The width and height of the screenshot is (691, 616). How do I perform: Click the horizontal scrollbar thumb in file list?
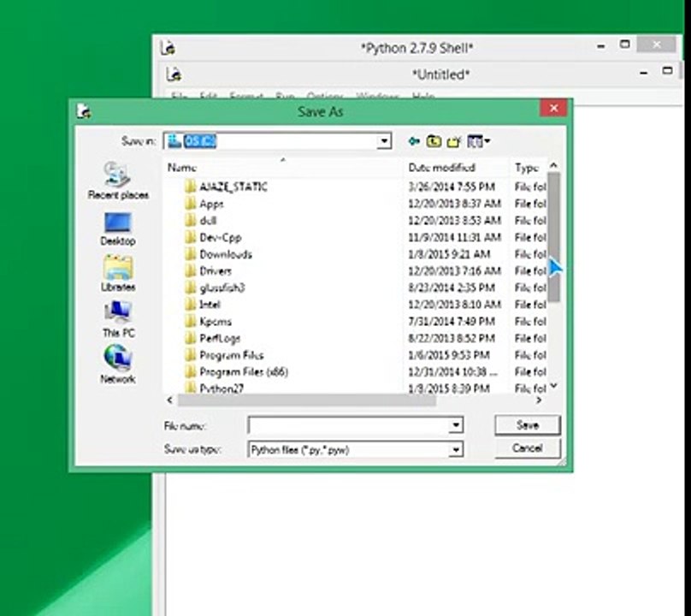coord(307,400)
